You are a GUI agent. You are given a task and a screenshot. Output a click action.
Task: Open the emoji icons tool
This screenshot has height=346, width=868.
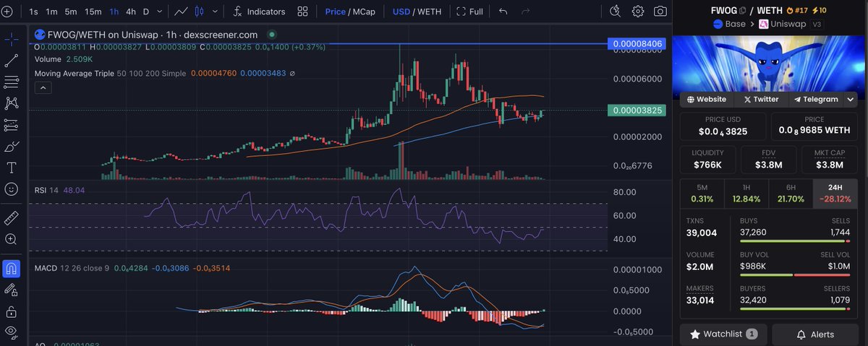click(11, 189)
